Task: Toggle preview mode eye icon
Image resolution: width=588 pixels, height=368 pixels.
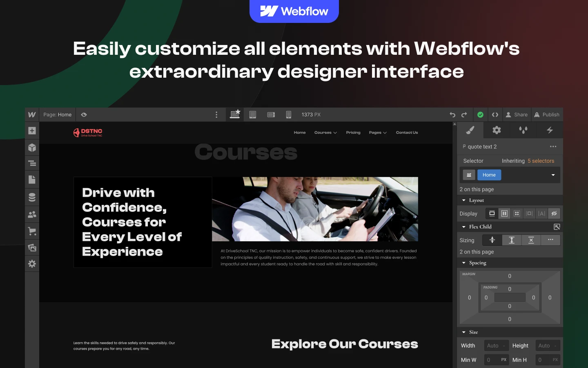Action: [84, 115]
